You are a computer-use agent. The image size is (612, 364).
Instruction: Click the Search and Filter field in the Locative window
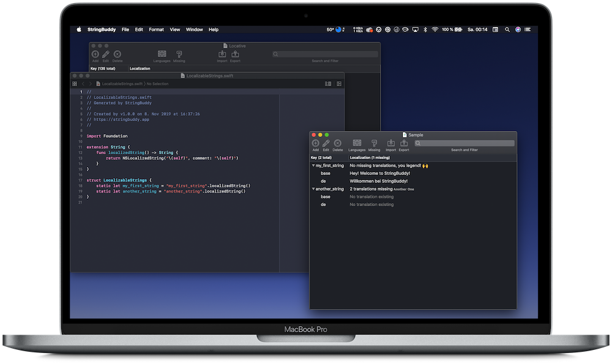click(x=325, y=54)
